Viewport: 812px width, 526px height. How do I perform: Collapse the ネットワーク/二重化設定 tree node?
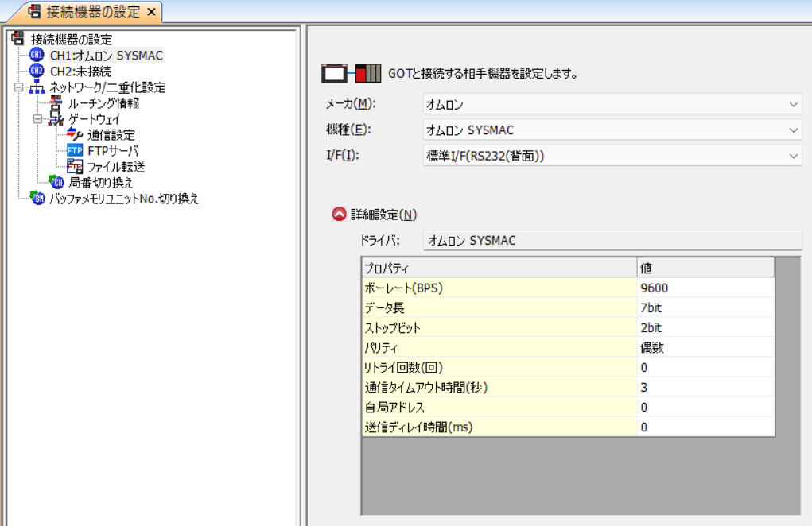[18, 87]
